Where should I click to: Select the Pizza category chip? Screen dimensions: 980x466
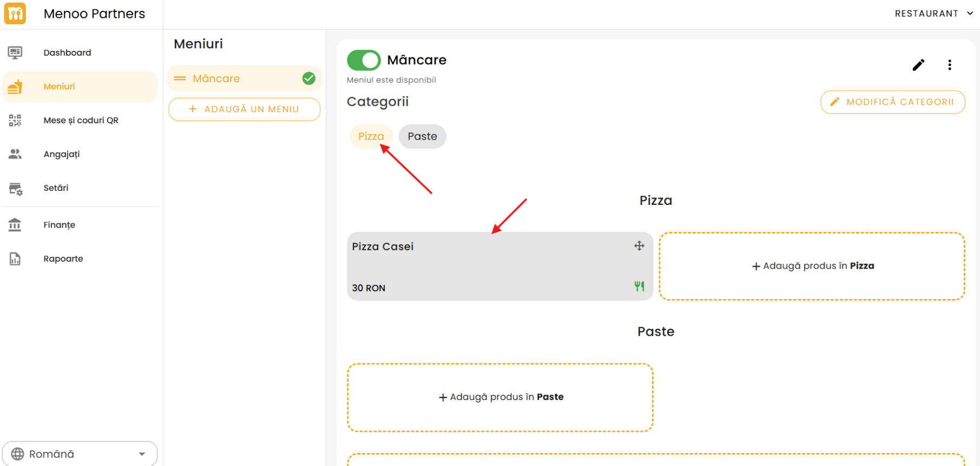371,136
